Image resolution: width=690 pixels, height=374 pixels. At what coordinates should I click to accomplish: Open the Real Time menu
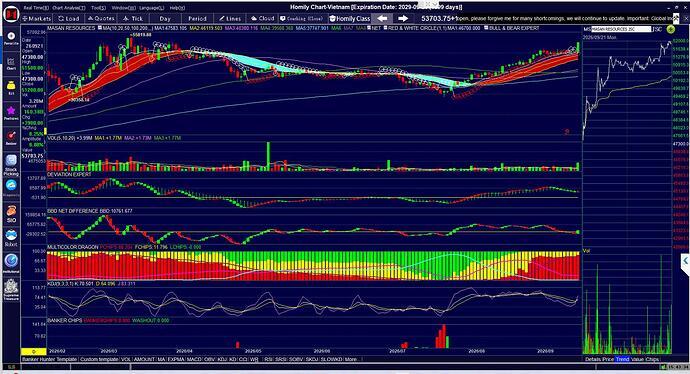36,8
